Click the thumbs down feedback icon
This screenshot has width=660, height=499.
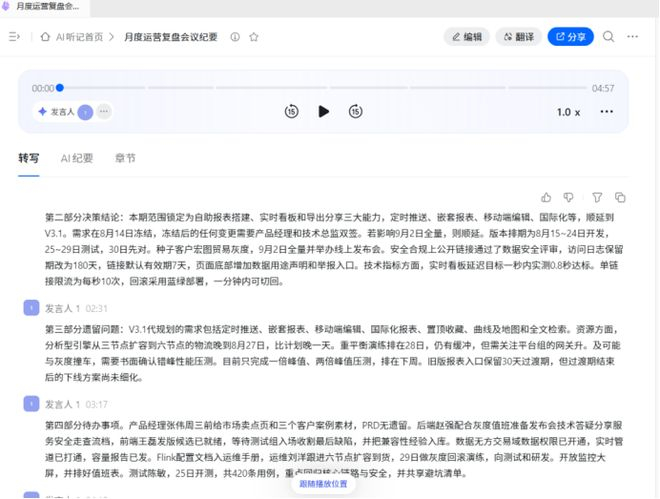click(568, 197)
